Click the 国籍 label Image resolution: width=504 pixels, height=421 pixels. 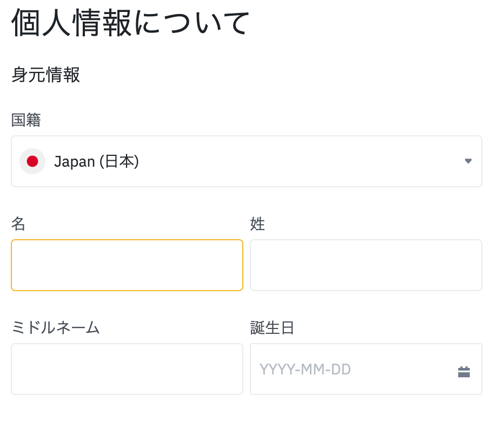pyautogui.click(x=26, y=120)
